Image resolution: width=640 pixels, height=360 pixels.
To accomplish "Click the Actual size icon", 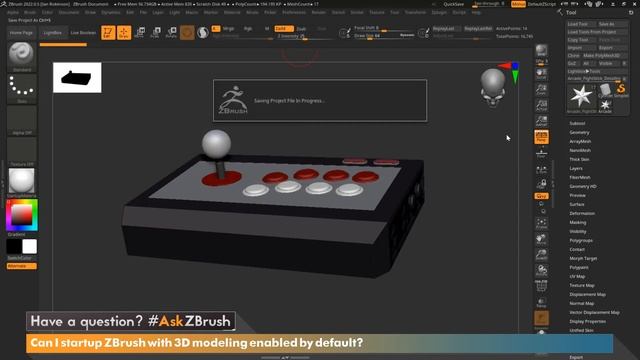I will (541, 105).
